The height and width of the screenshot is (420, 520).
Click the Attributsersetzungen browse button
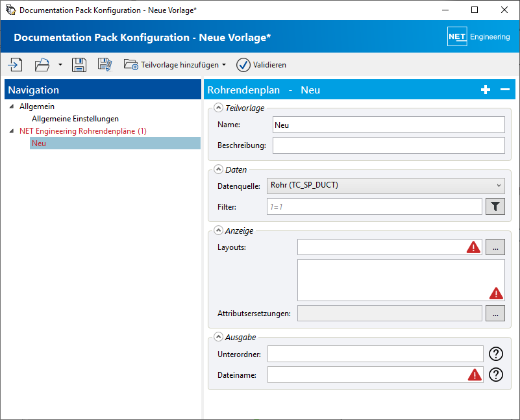click(495, 314)
